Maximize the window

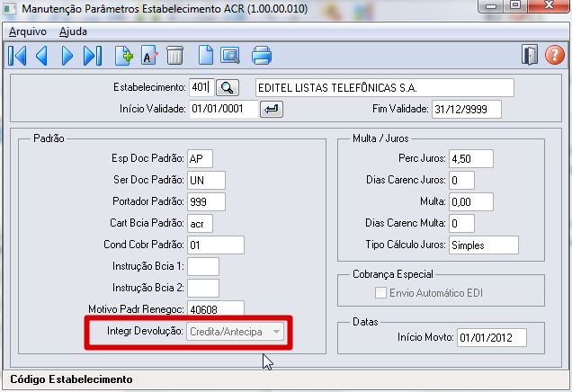click(515, 5)
